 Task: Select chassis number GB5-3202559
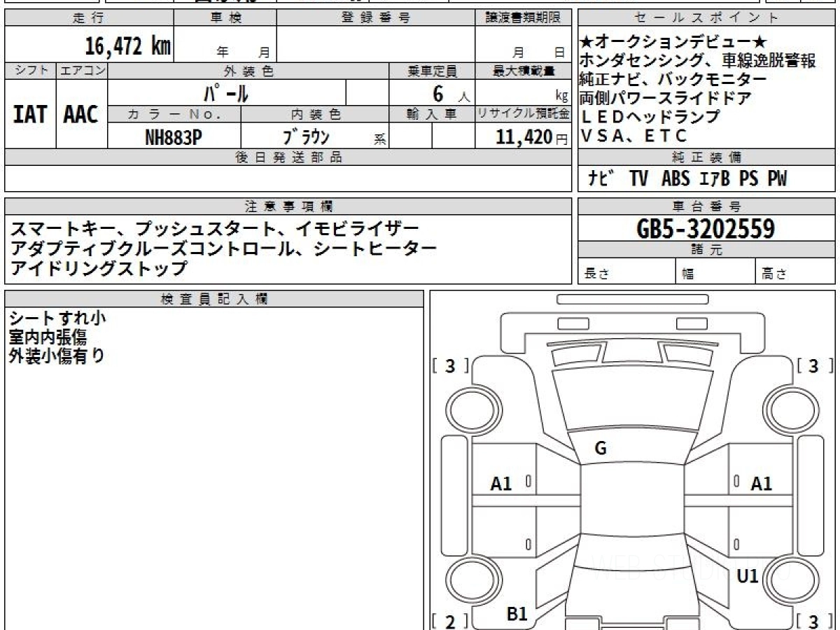[706, 229]
